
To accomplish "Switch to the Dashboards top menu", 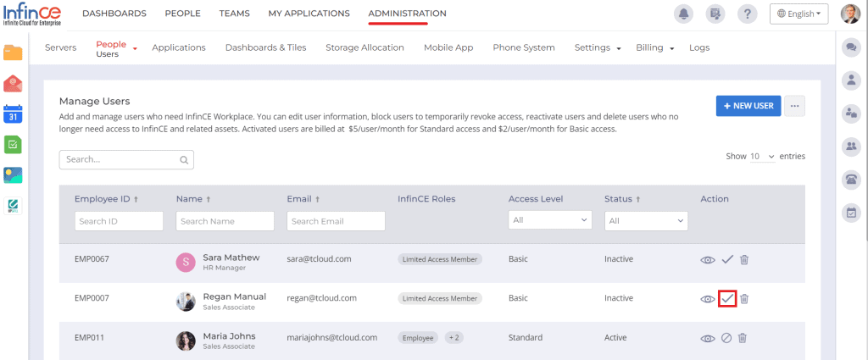I will (114, 14).
